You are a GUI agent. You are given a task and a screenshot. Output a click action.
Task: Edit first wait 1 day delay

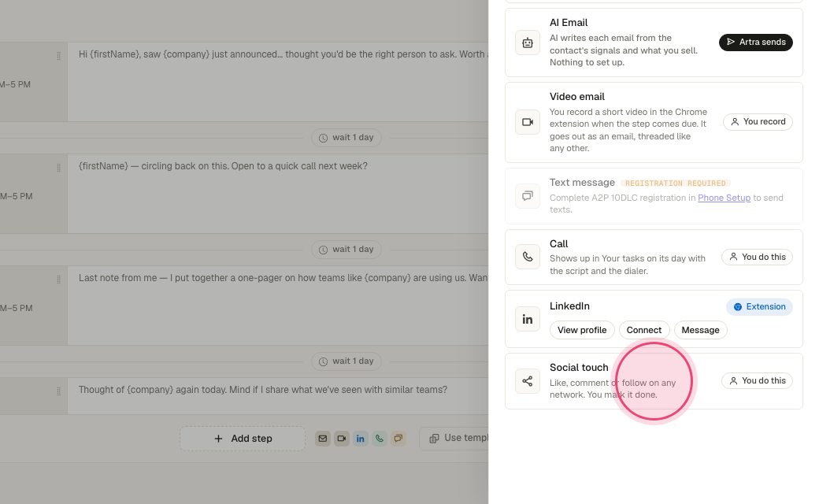click(x=346, y=137)
